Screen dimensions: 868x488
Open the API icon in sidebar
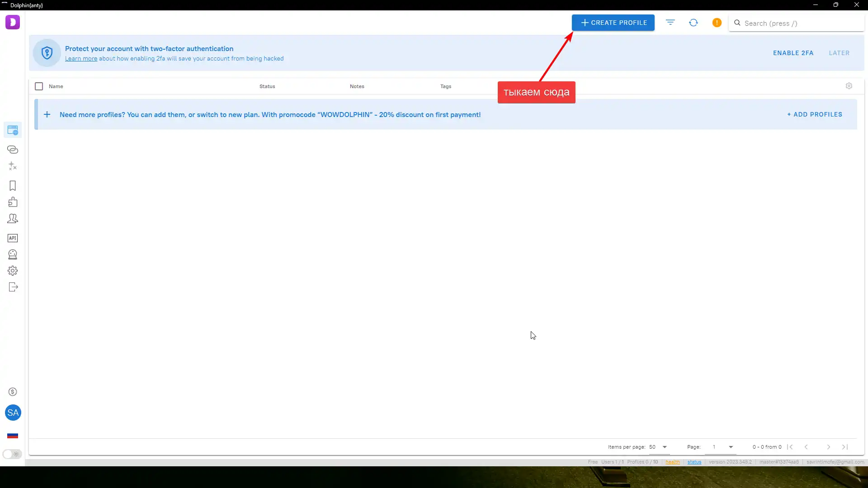point(13,238)
